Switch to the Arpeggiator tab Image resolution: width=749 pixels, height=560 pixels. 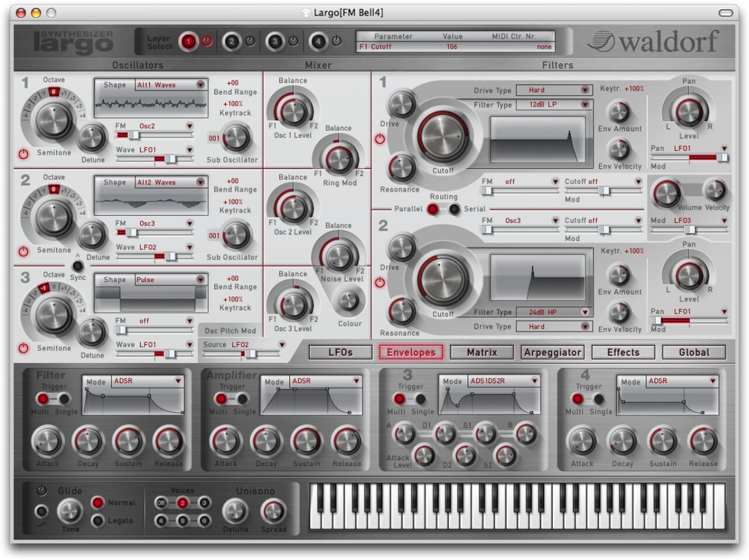[x=552, y=352]
